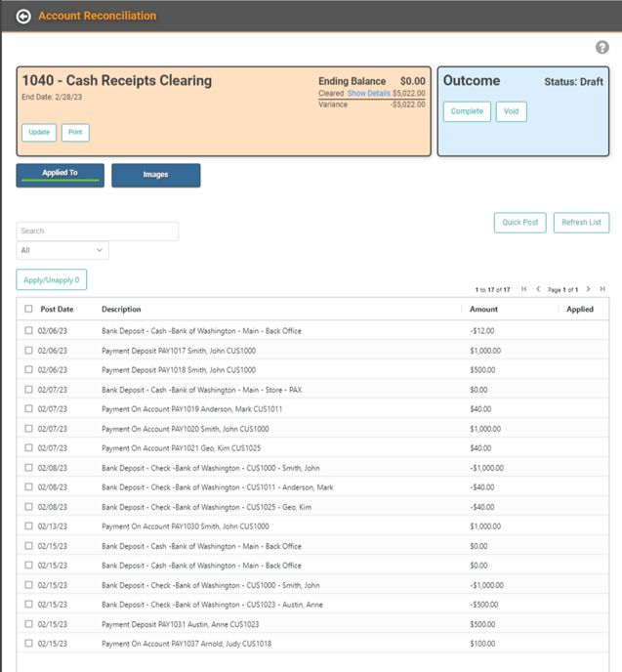Screen dimensions: 622x672
Task: Select the Applied To tab
Action: tap(60, 174)
